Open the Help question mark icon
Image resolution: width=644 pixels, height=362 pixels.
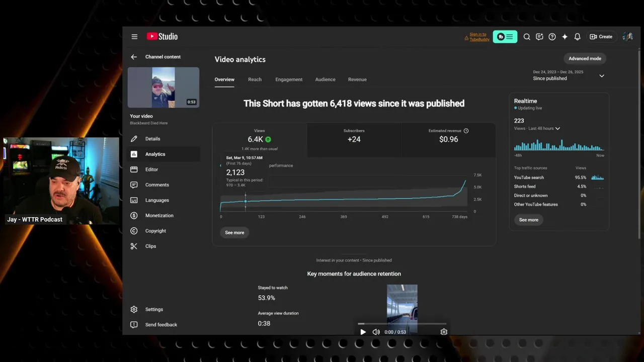(x=552, y=37)
